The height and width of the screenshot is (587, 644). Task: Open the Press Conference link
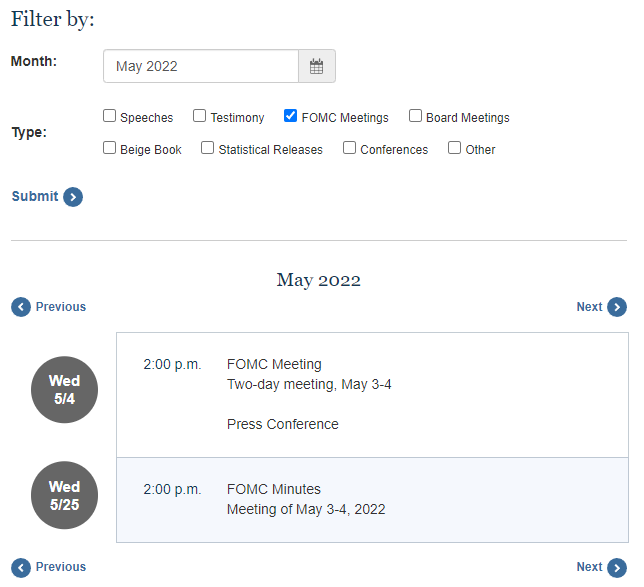click(x=283, y=424)
